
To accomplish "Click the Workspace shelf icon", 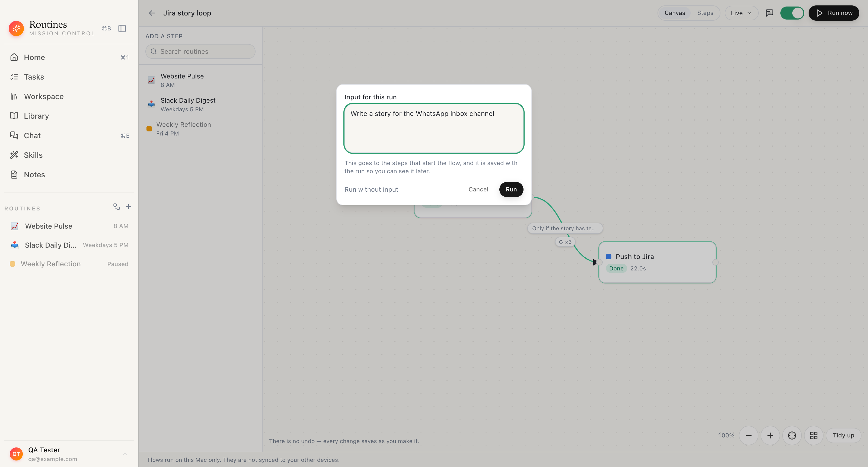I will click(x=14, y=96).
